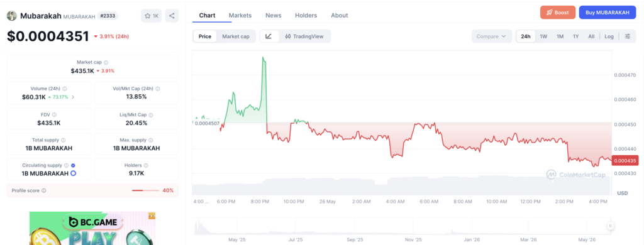Open the About tab

pos(339,15)
